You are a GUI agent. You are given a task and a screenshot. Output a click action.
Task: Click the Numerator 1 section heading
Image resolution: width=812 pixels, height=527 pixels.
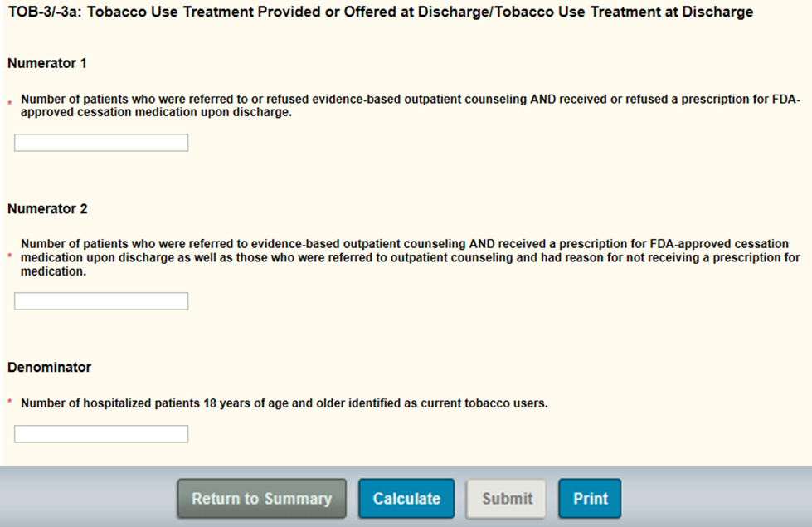pos(47,63)
